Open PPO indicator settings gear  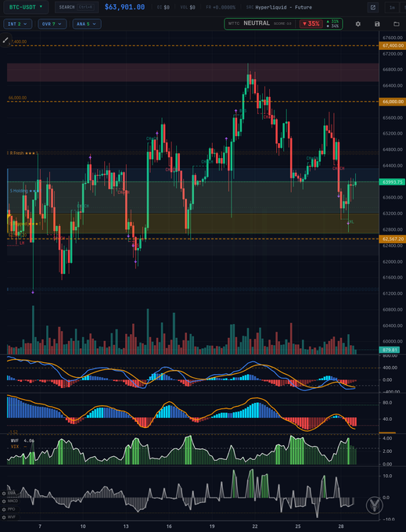click(4, 509)
